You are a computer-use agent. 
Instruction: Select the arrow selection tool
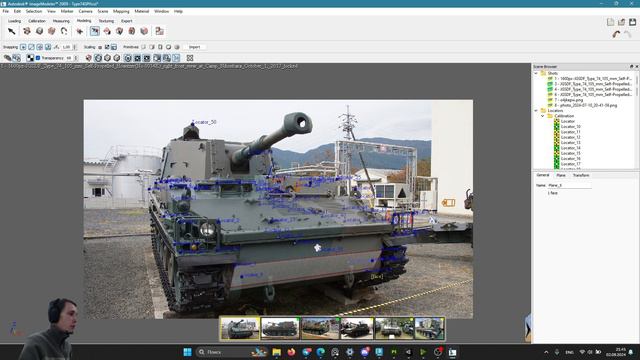[x=11, y=31]
